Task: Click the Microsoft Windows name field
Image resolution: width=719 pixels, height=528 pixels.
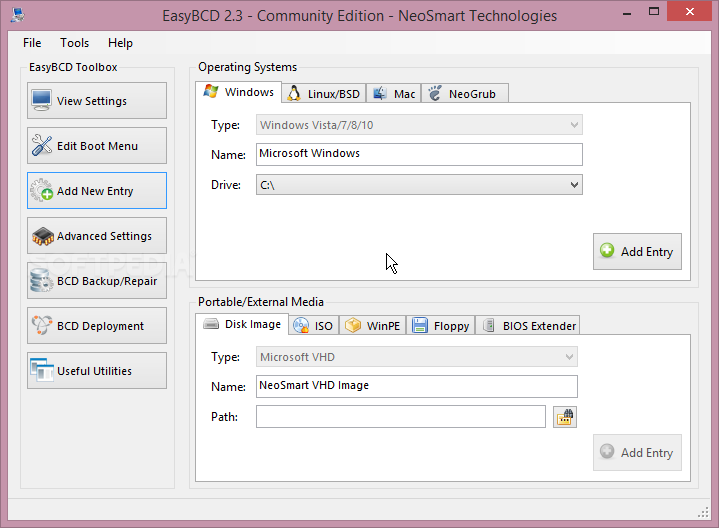Action: click(x=419, y=154)
